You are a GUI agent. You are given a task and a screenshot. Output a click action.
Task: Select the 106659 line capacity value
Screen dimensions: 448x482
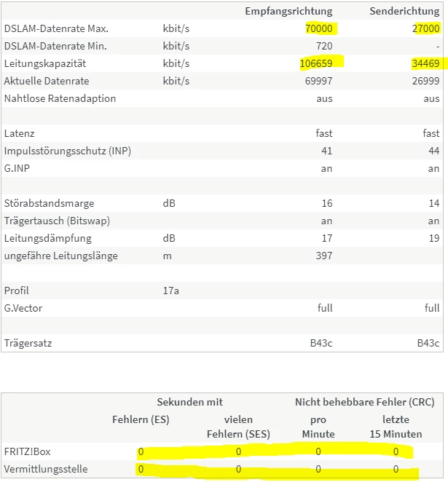316,63
